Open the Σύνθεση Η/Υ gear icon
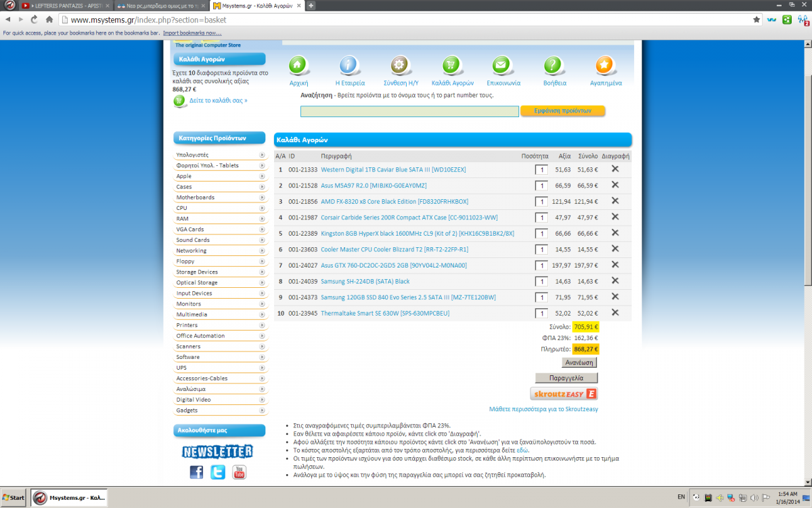Viewport: 812px width, 508px height. [x=399, y=66]
